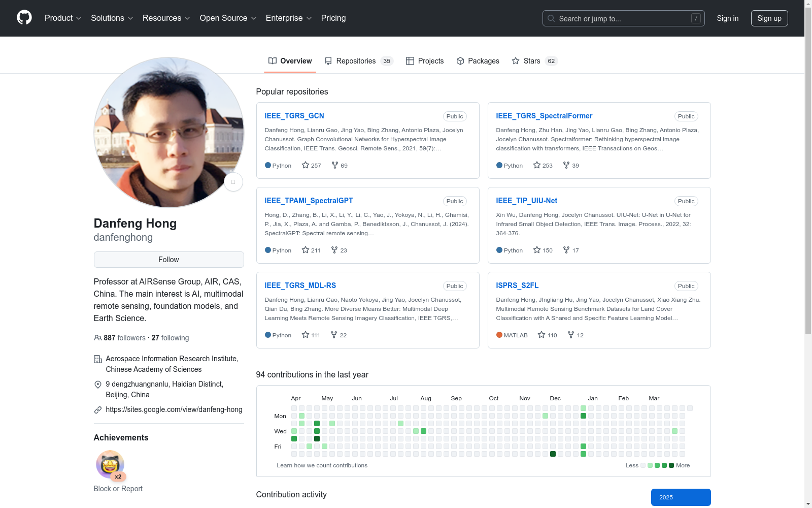Viewport: 812px width, 508px height.
Task: Click the fork icon of IEEE_TGRS_SpectralFormer
Action: (x=566, y=165)
